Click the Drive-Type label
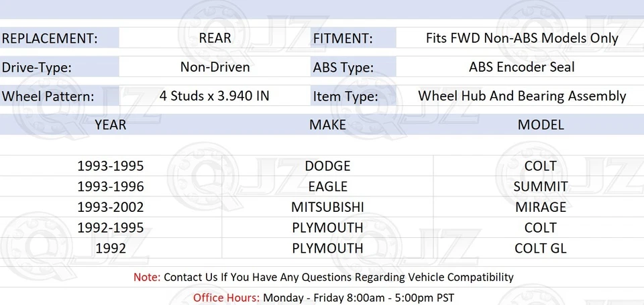The image size is (644, 305). (x=37, y=67)
